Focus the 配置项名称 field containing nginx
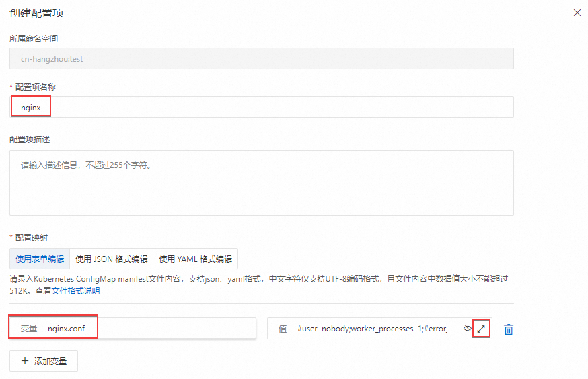The height and width of the screenshot is (379, 588). click(x=262, y=107)
